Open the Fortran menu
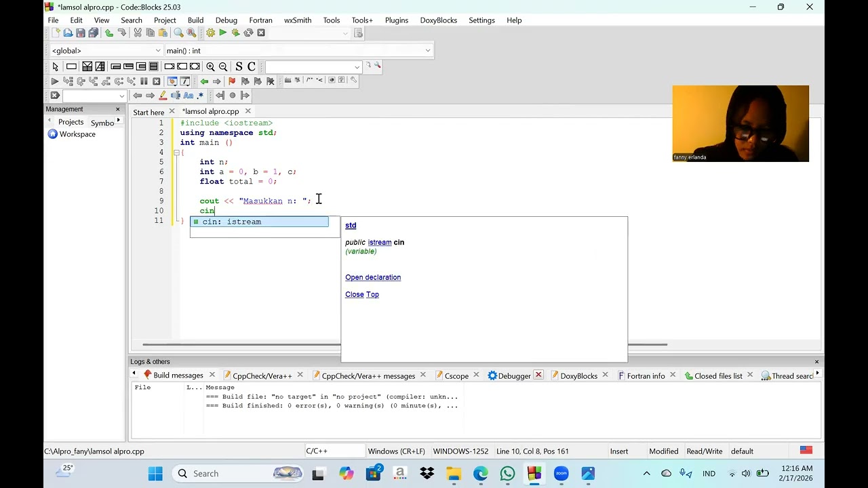868x488 pixels. tap(260, 20)
